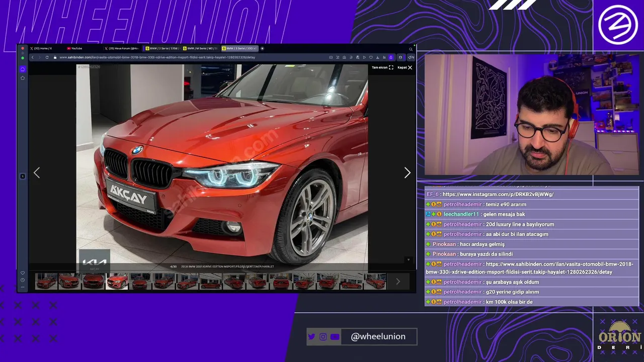644x362 pixels.
Task: Open the first gallery thumbnail
Action: [46, 282]
